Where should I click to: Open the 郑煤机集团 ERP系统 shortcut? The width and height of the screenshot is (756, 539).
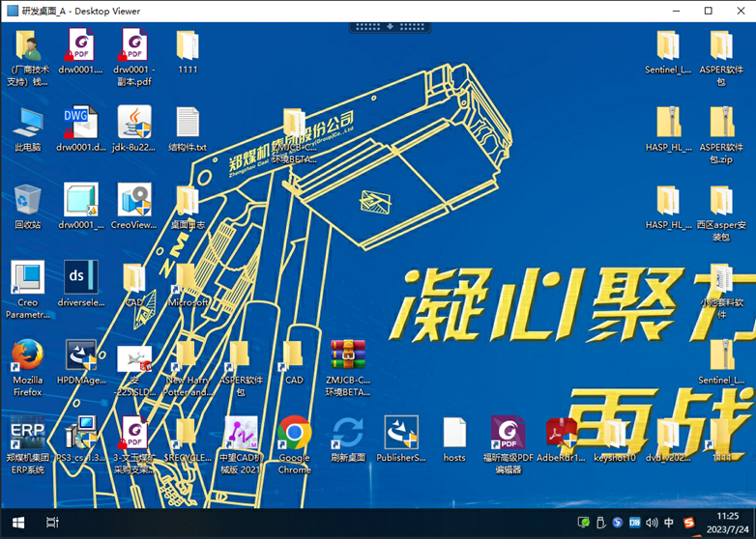click(x=27, y=434)
